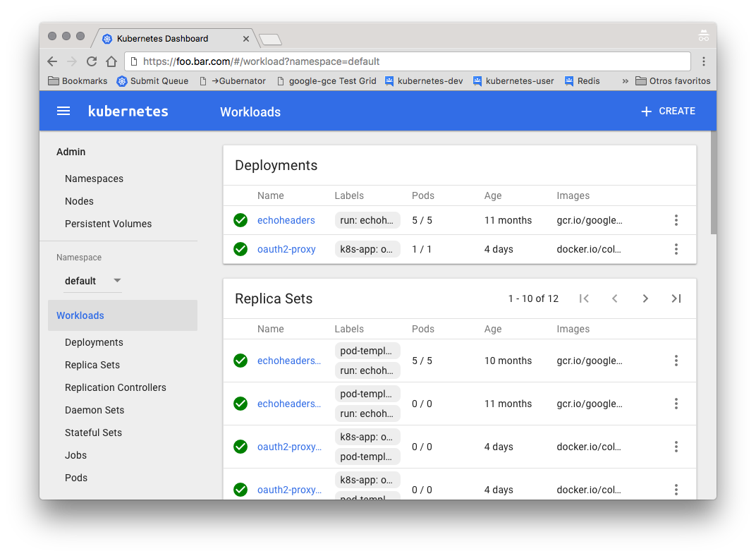The image size is (756, 556).
Task: Open the oauth2-proxy deployment link
Action: 286,249
